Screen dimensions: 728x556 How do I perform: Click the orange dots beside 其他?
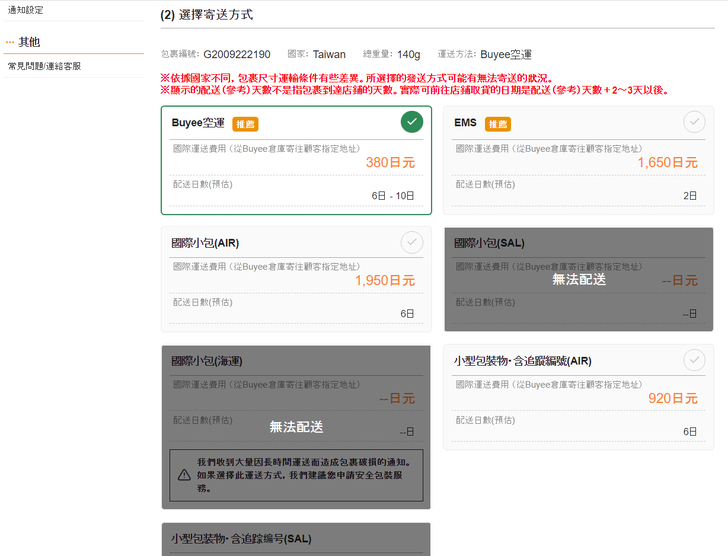tap(10, 42)
